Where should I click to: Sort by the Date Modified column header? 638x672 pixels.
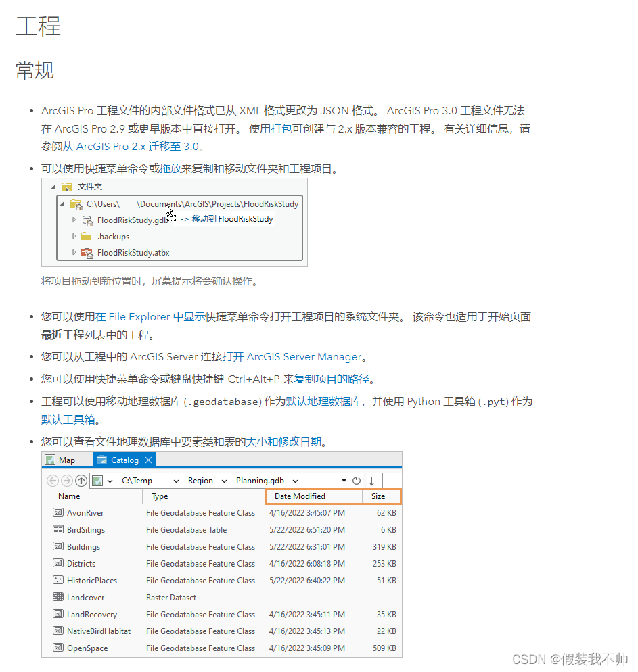point(300,496)
